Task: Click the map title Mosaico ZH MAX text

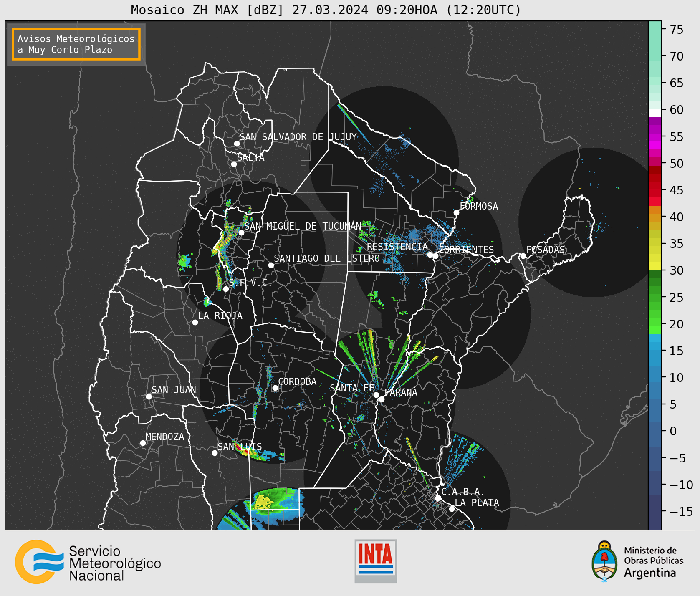Action: click(326, 10)
